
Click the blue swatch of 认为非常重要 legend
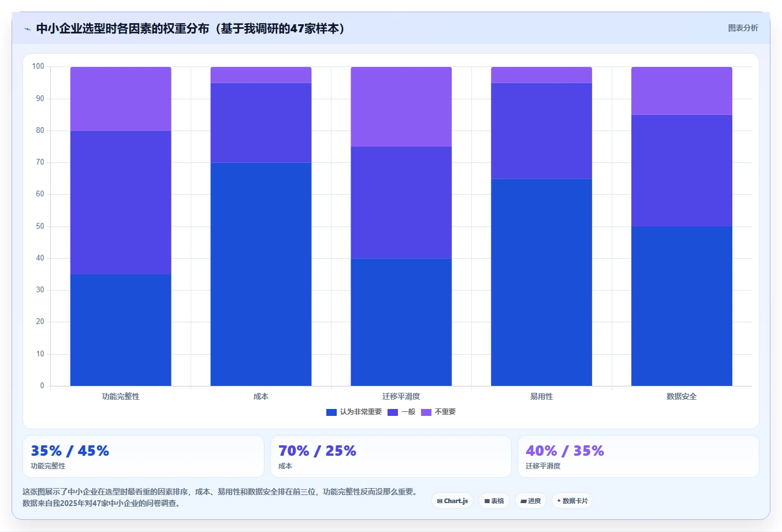coord(332,412)
